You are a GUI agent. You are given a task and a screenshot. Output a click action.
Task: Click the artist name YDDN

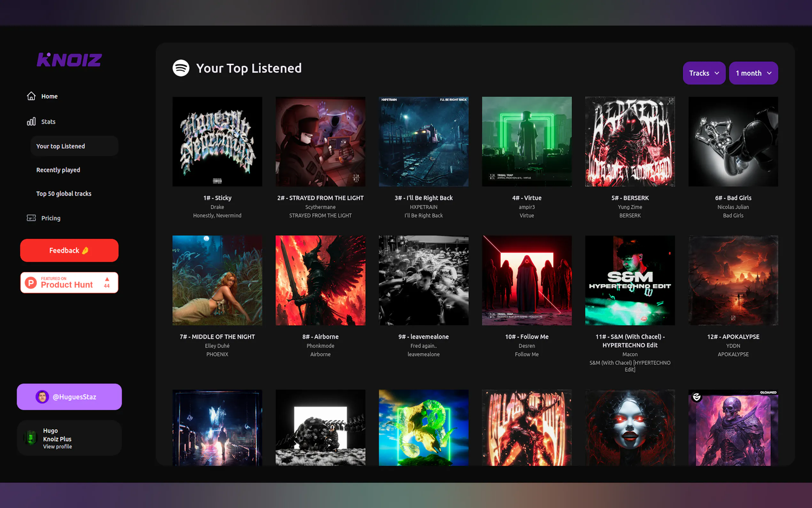(733, 346)
